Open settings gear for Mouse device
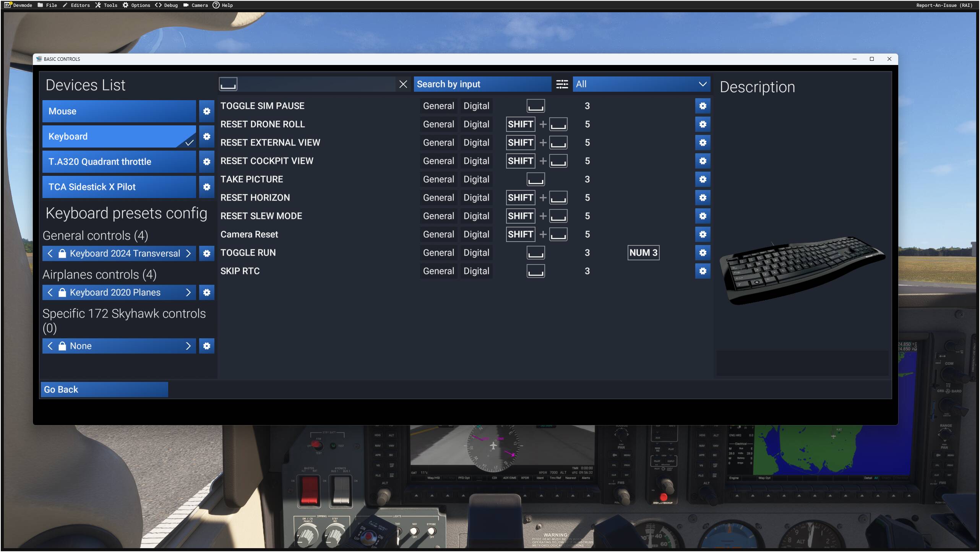 206,111
